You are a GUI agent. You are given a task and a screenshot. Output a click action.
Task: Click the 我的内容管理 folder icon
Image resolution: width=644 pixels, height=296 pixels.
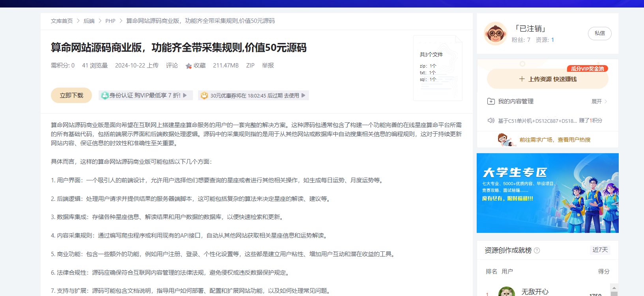[491, 101]
